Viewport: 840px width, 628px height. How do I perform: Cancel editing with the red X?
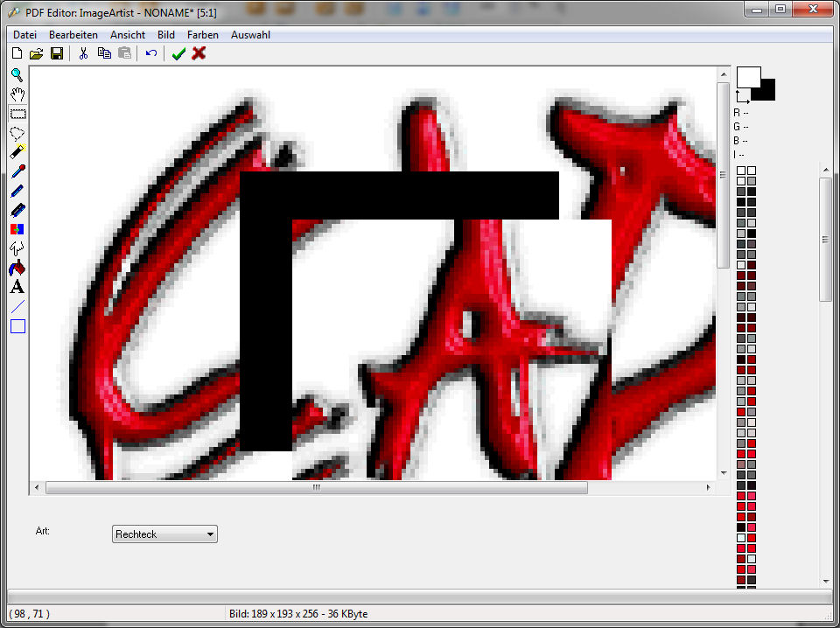[199, 53]
